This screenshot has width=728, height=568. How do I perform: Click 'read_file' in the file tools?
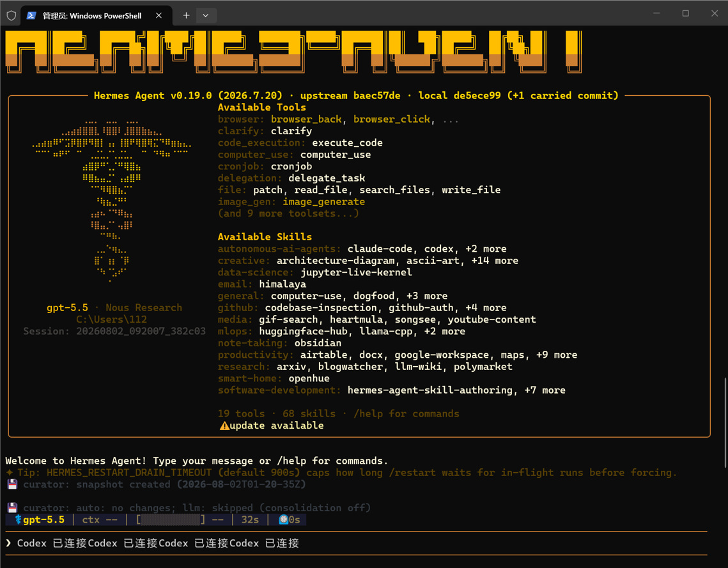321,190
